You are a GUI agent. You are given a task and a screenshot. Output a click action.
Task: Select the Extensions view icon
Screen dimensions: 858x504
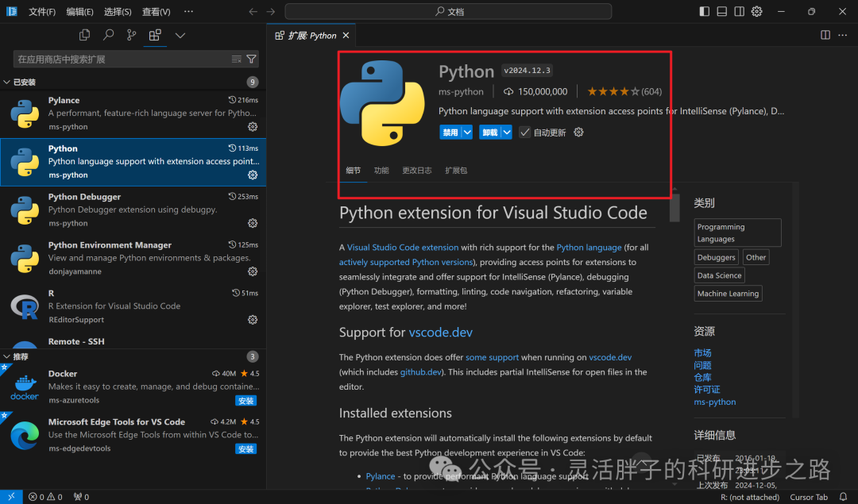coord(155,35)
